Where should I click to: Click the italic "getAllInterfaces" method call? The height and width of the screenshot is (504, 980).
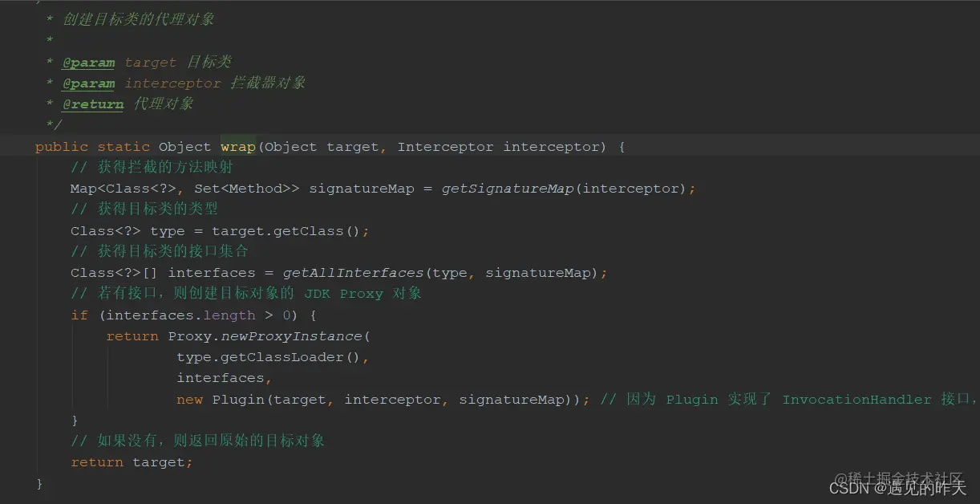pyautogui.click(x=353, y=273)
